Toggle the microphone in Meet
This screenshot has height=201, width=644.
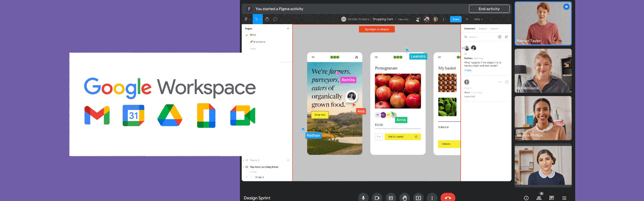click(x=363, y=198)
